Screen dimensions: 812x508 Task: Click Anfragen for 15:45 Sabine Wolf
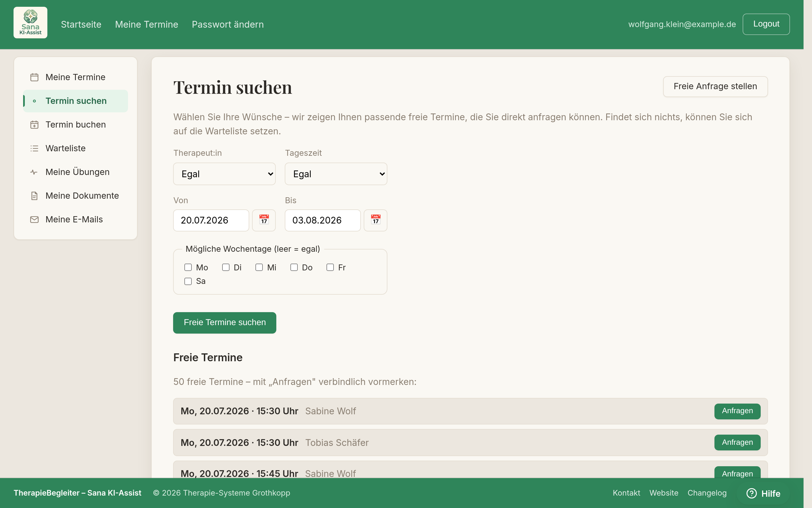coord(737,473)
